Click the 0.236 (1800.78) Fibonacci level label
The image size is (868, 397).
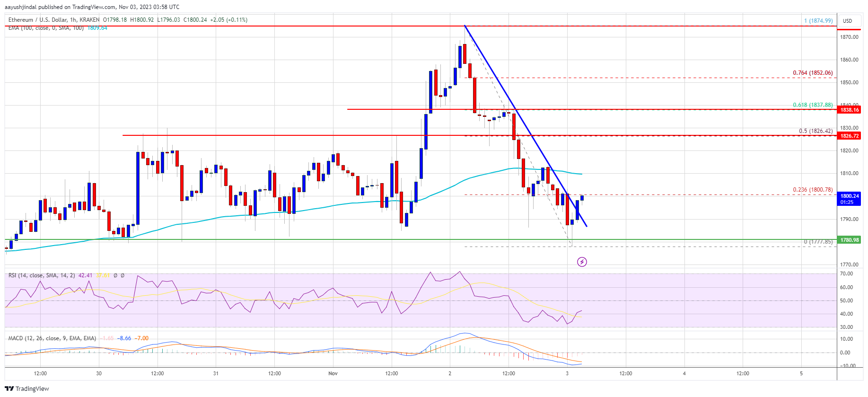pyautogui.click(x=813, y=190)
